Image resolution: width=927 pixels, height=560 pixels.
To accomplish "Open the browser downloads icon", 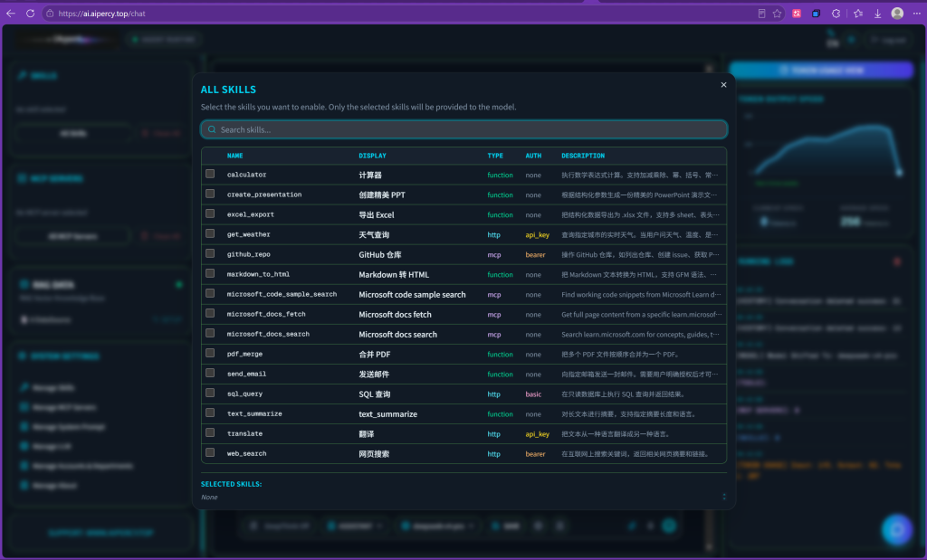I will tap(877, 13).
